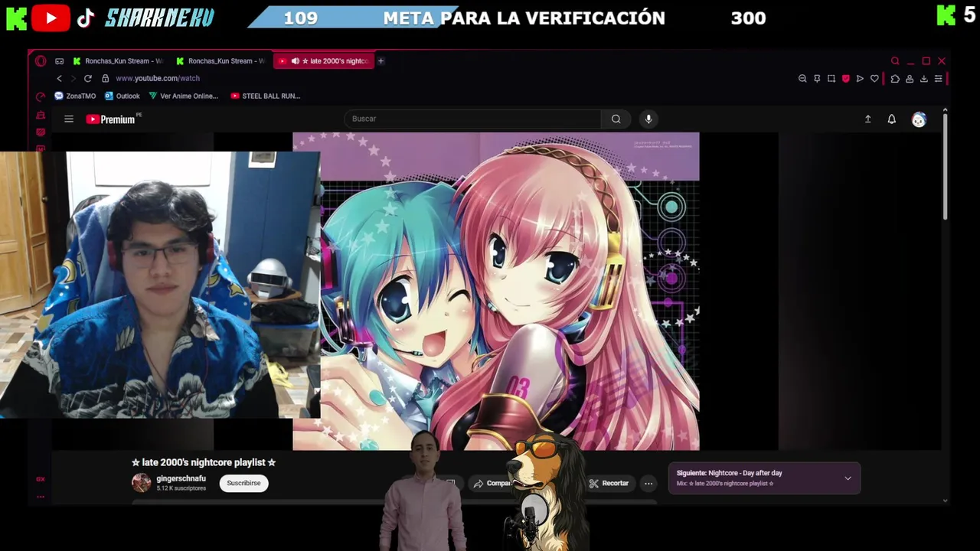980x551 pixels.
Task: Click the YouTube create upload icon
Action: pyautogui.click(x=867, y=119)
